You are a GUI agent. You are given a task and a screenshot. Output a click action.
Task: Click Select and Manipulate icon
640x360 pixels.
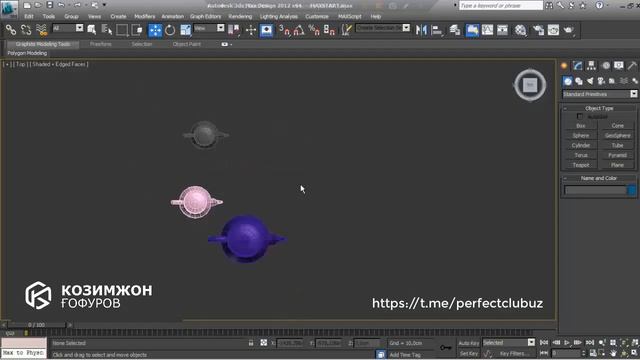(x=251, y=30)
